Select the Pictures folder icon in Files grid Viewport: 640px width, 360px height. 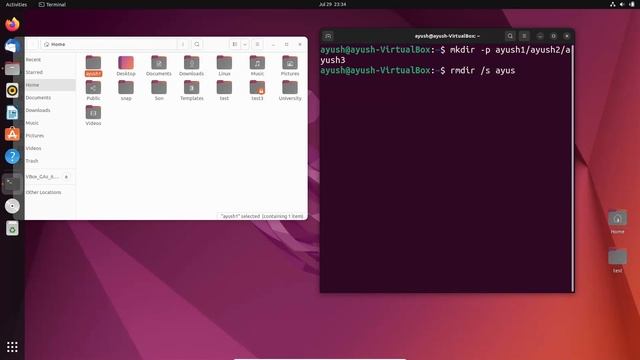pos(290,66)
